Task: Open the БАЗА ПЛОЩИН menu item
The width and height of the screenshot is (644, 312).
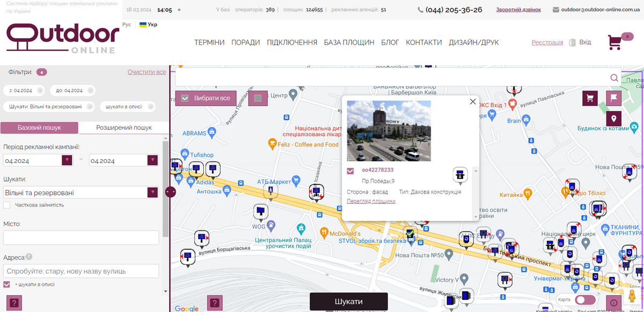Action: click(x=349, y=42)
